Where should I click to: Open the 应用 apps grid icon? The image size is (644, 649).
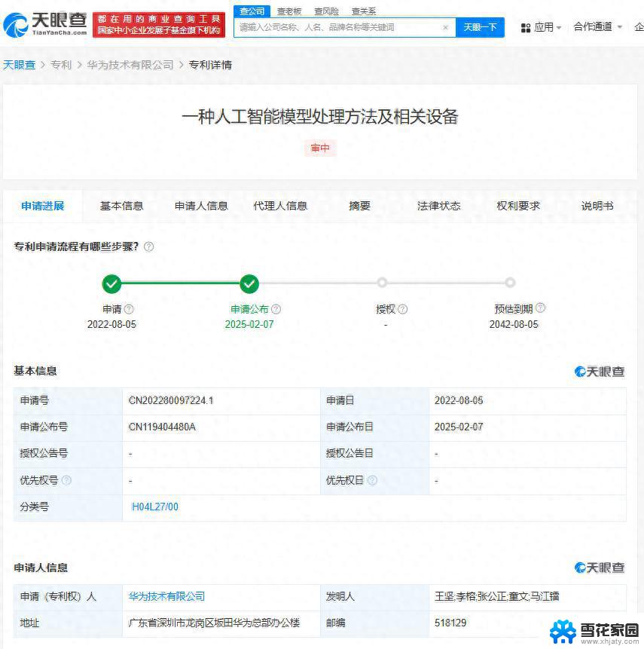526,28
